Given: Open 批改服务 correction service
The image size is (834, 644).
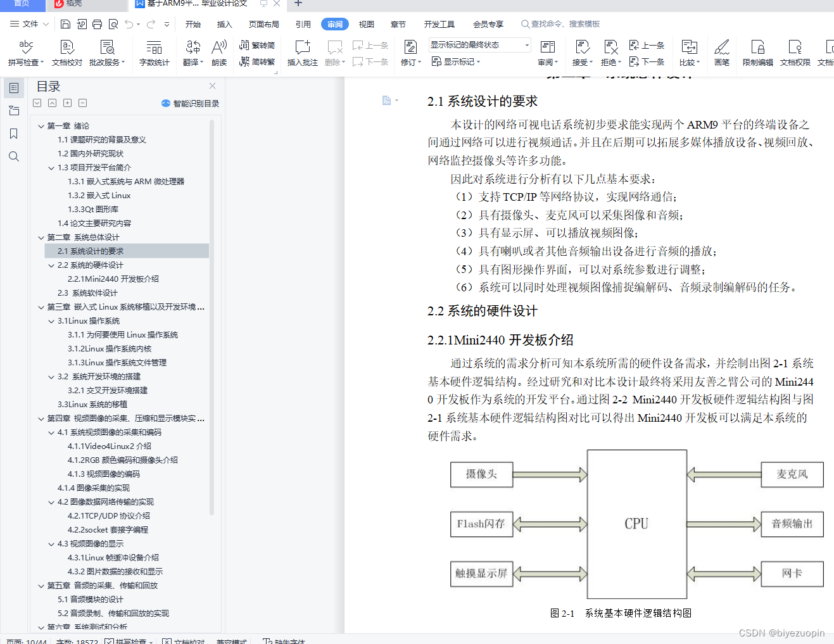Looking at the screenshot, I should coord(107,53).
